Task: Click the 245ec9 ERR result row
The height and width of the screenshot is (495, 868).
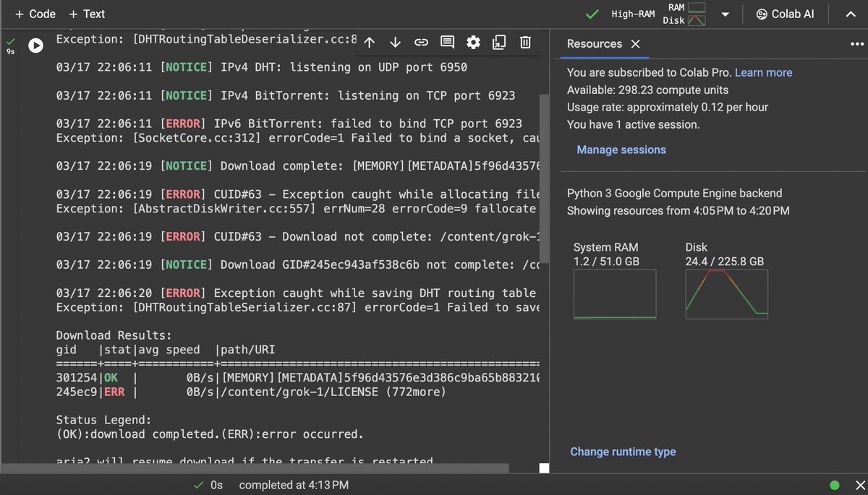Action: (x=251, y=392)
